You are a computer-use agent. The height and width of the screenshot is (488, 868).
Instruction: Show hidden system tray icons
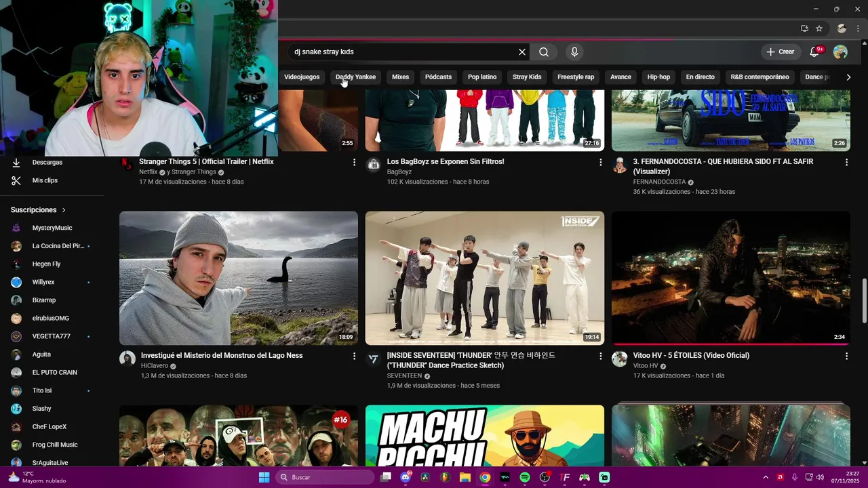766,477
